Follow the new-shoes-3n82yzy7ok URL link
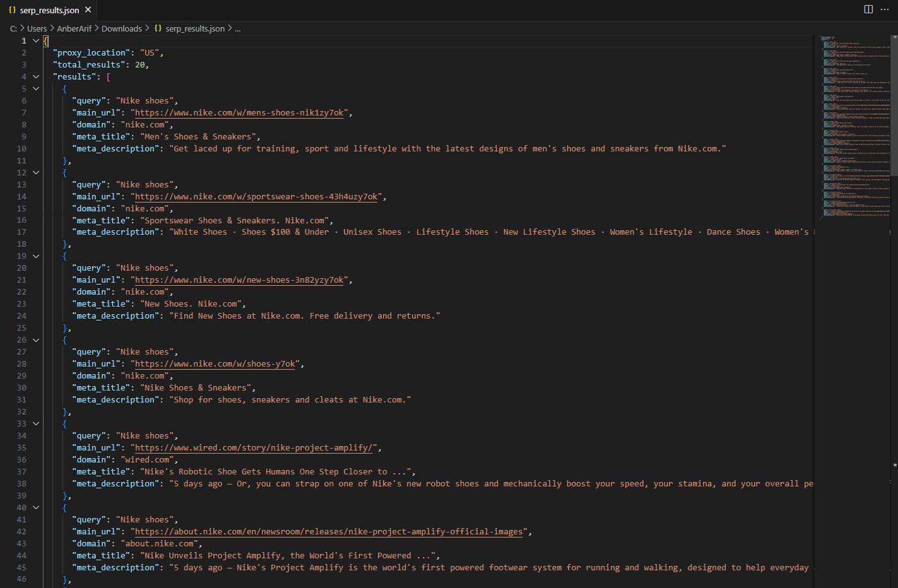This screenshot has height=588, width=898. click(240, 280)
